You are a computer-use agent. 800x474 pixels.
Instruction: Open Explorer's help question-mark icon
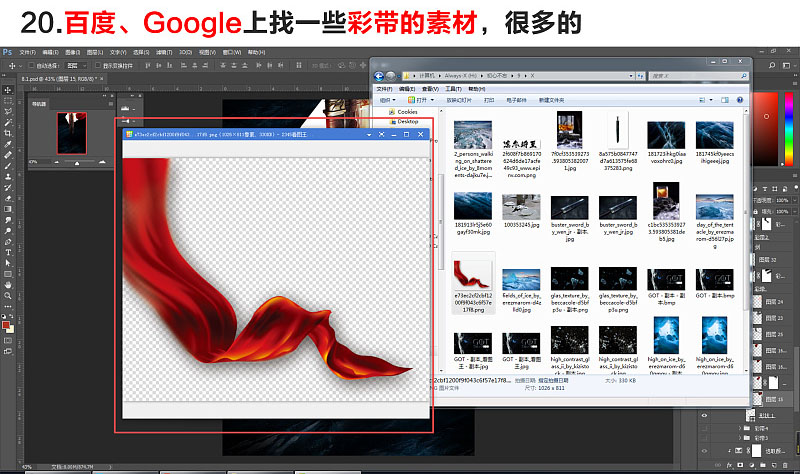[740, 100]
